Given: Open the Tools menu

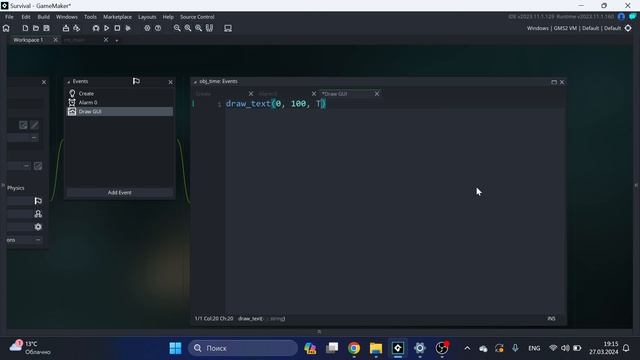Looking at the screenshot, I should pyautogui.click(x=91, y=17).
